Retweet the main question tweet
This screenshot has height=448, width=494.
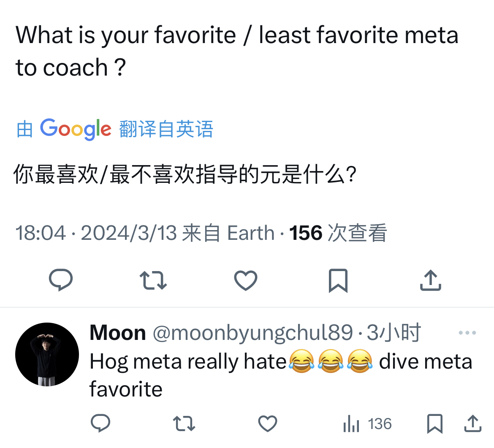pos(153,280)
